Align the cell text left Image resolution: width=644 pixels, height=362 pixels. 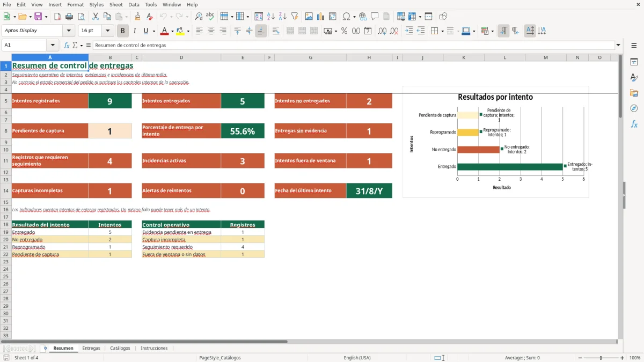(199, 31)
